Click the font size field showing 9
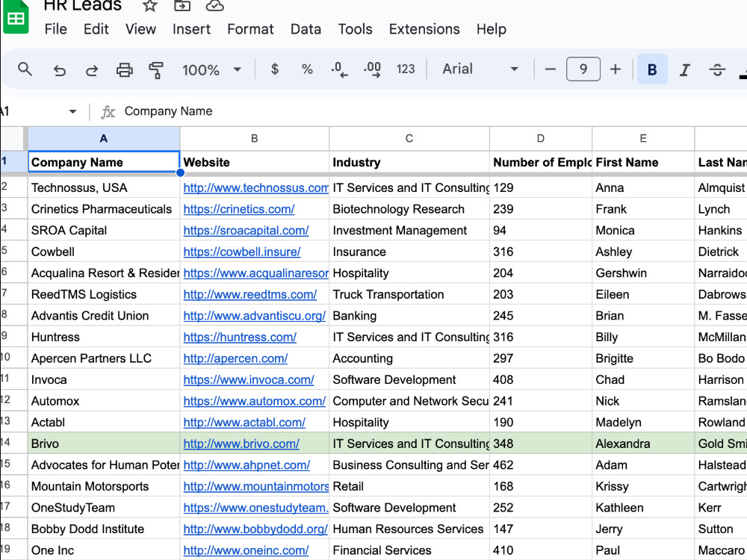747x560 pixels. tap(583, 69)
